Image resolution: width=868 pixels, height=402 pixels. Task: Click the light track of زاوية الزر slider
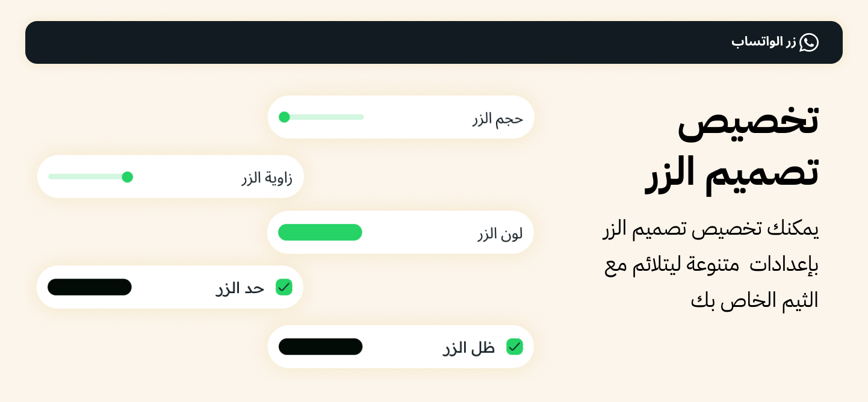[84, 177]
